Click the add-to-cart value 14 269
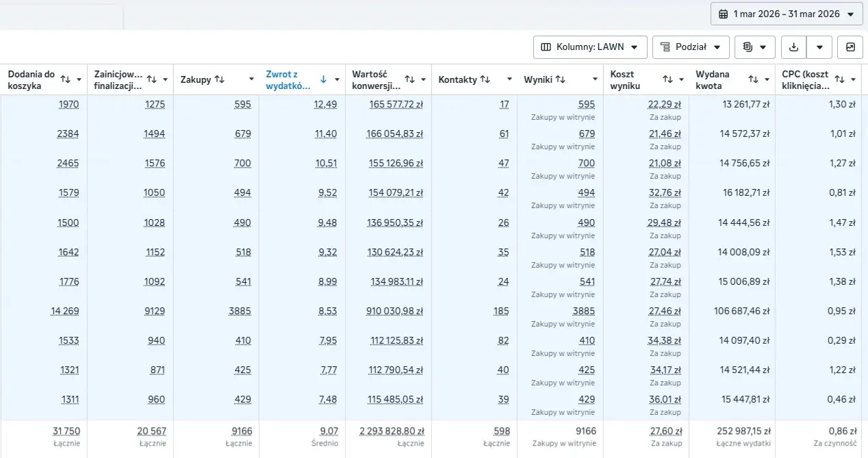868x458 pixels. click(x=65, y=311)
